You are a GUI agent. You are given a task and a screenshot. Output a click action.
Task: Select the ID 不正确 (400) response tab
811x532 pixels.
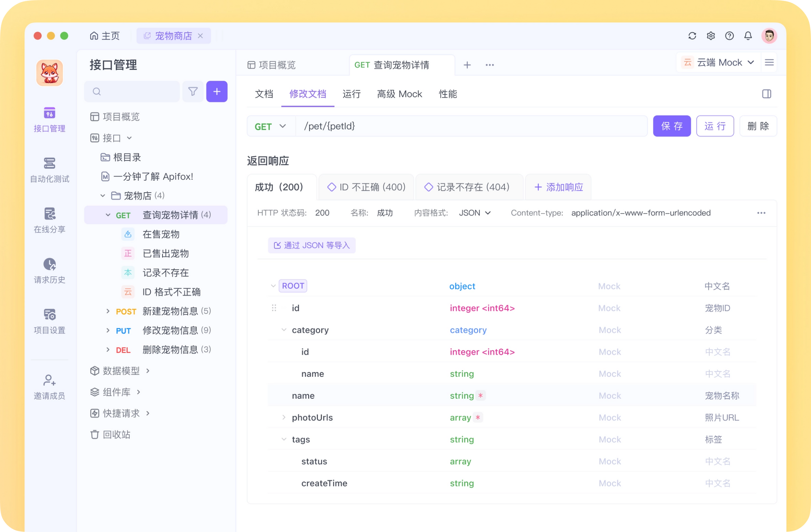tap(366, 187)
